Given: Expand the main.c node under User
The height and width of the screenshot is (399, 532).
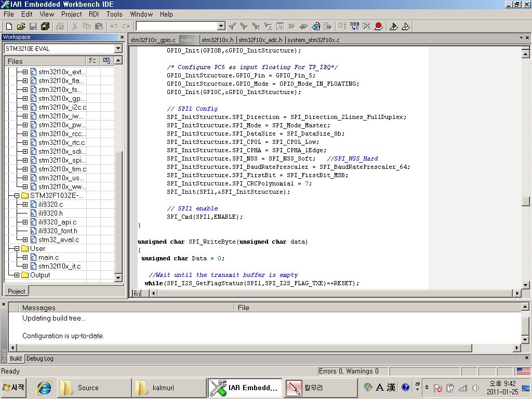Looking at the screenshot, I should [x=25, y=258].
